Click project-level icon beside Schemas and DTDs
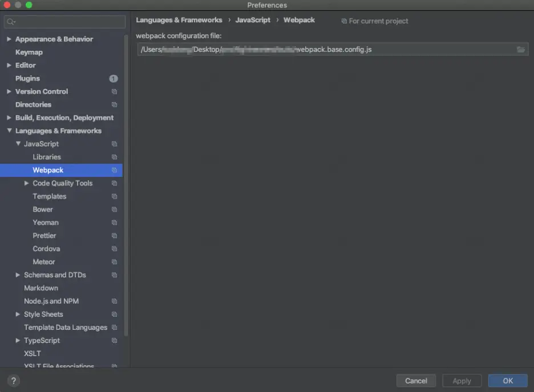This screenshot has height=392, width=534. click(115, 275)
